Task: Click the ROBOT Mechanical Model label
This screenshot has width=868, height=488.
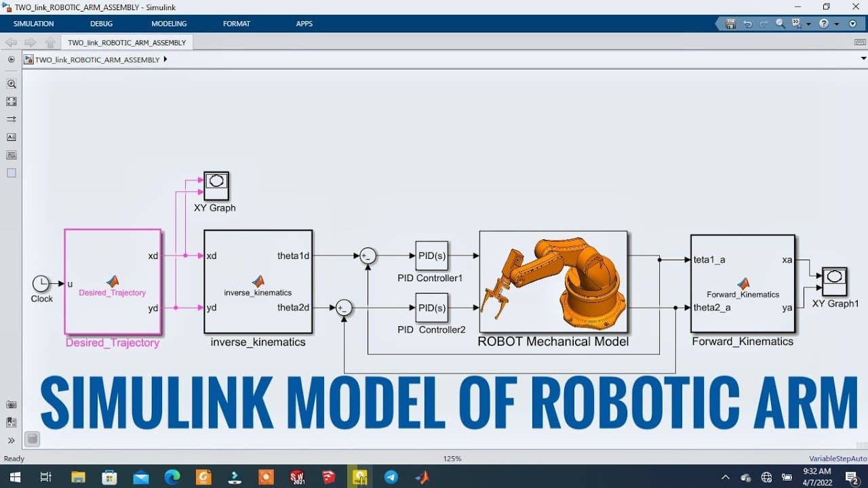Action: click(x=553, y=342)
